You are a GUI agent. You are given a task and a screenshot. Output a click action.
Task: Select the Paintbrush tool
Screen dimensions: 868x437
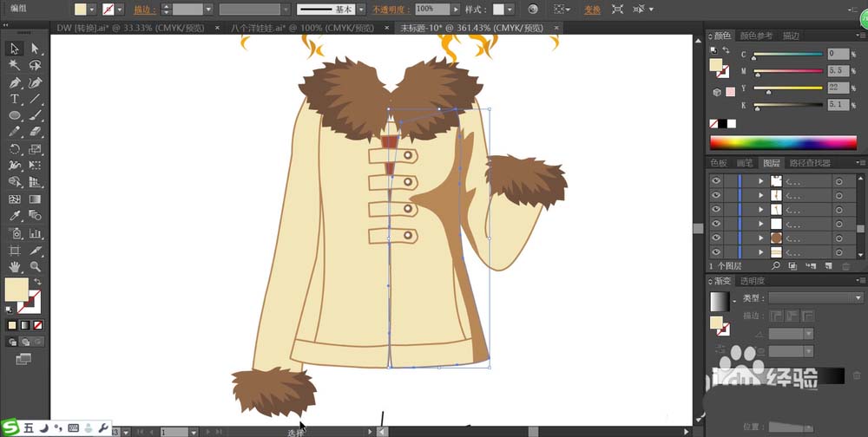[x=35, y=115]
